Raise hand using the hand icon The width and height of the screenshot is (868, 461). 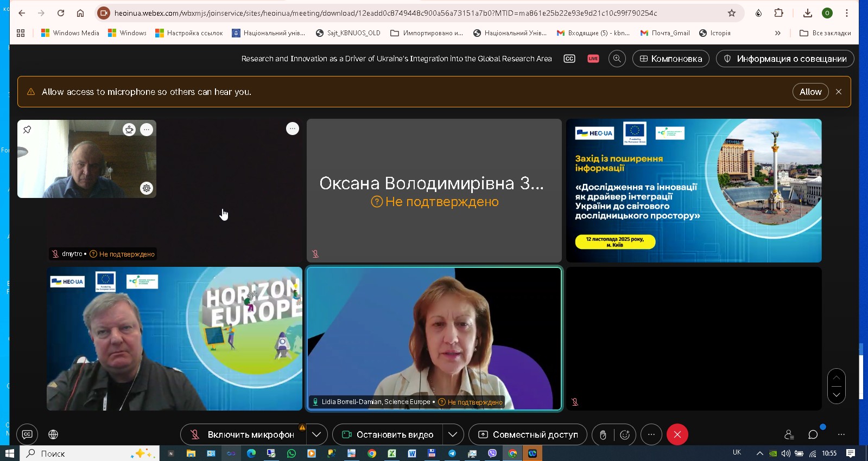pos(603,434)
